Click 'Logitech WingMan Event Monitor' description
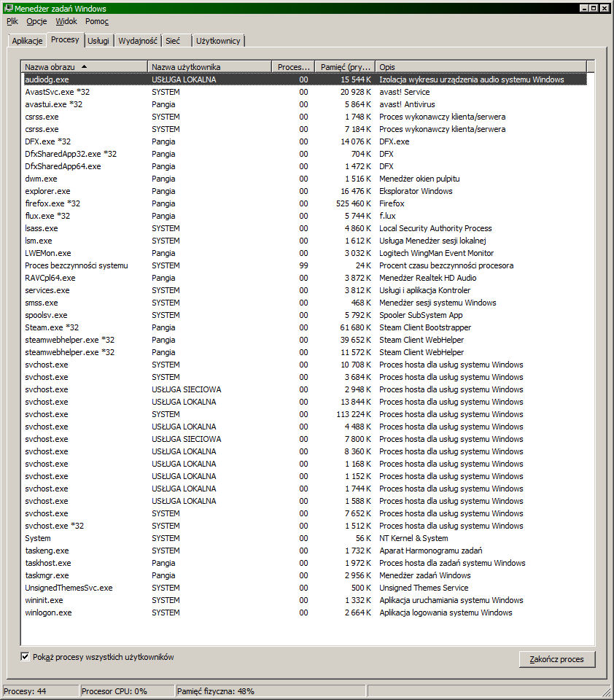 [436, 253]
